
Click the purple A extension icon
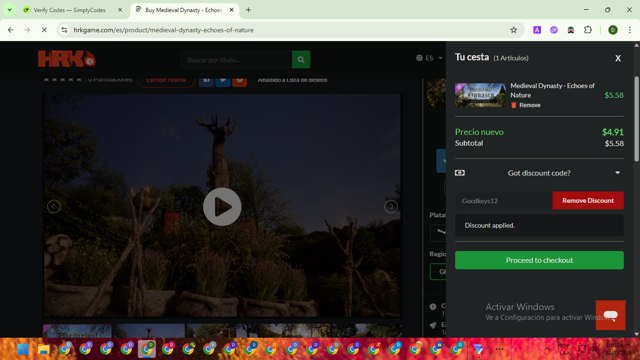(537, 30)
